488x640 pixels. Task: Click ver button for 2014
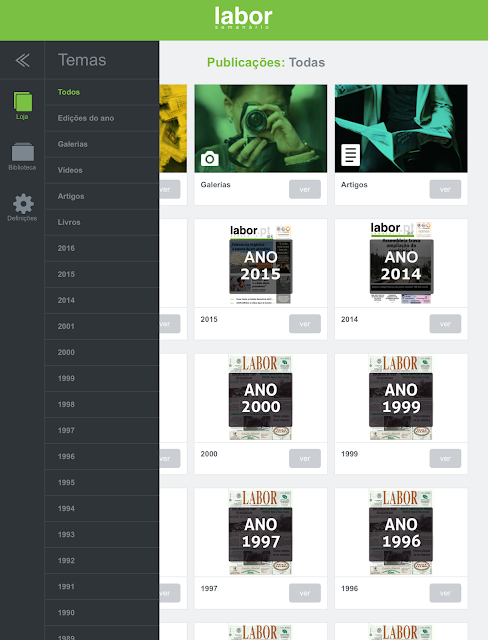445,324
